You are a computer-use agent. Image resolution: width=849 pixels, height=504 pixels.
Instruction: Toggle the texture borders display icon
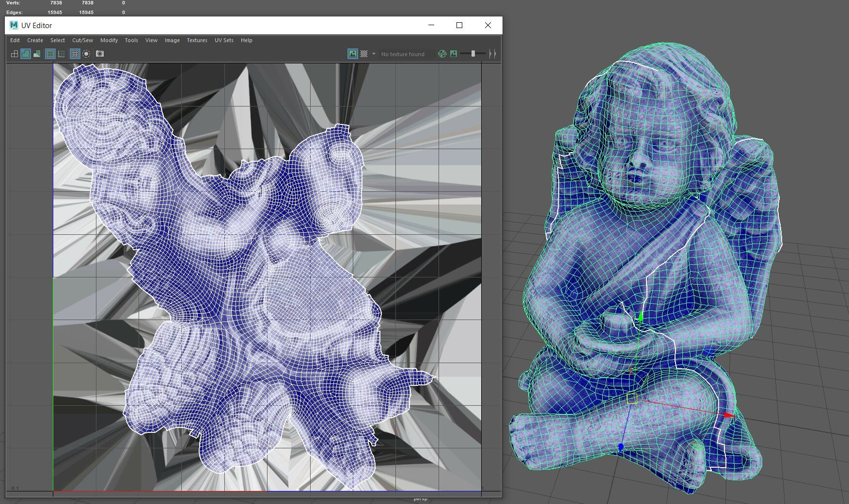pyautogui.click(x=50, y=54)
